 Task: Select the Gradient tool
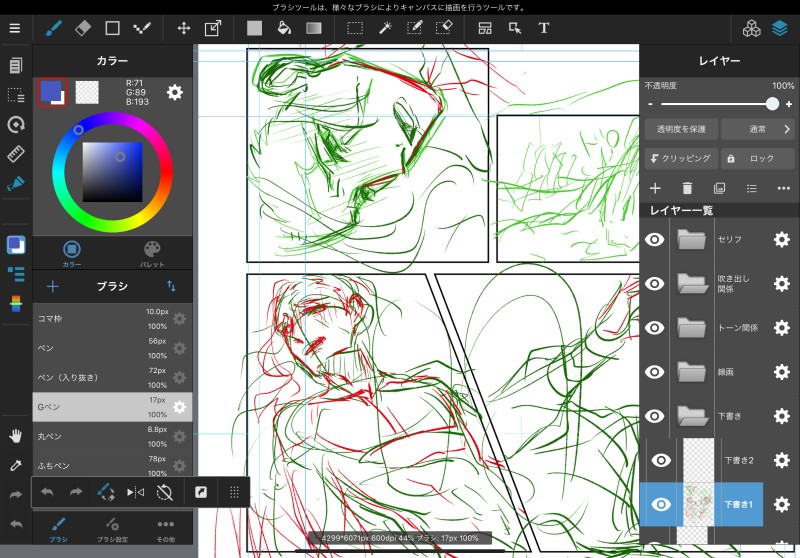[x=314, y=28]
